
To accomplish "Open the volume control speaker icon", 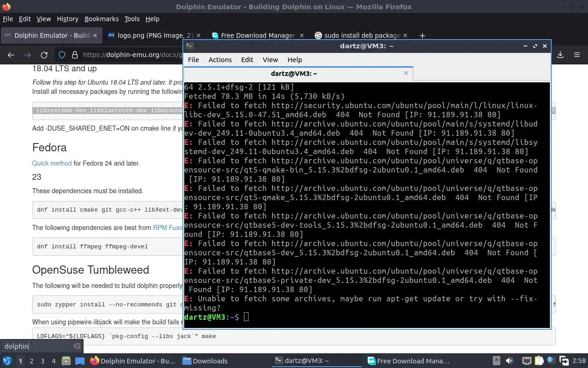I will point(509,361).
